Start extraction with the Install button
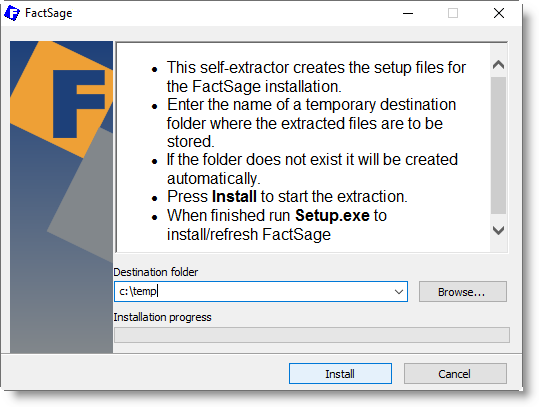Screen dimensions: 539x407 [340, 374]
